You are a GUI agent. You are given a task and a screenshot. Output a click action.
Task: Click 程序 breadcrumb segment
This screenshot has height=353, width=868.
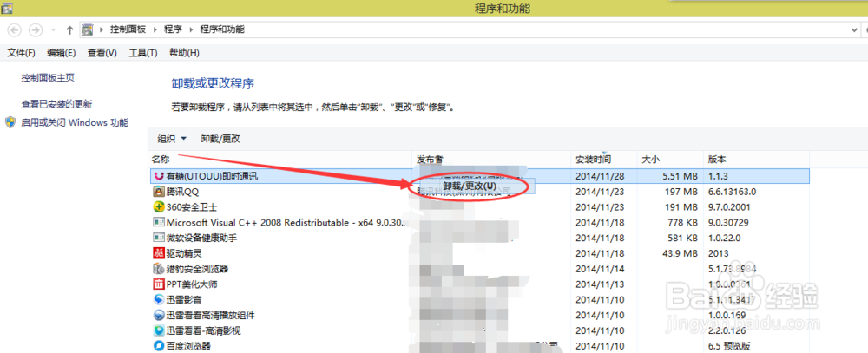click(x=173, y=29)
